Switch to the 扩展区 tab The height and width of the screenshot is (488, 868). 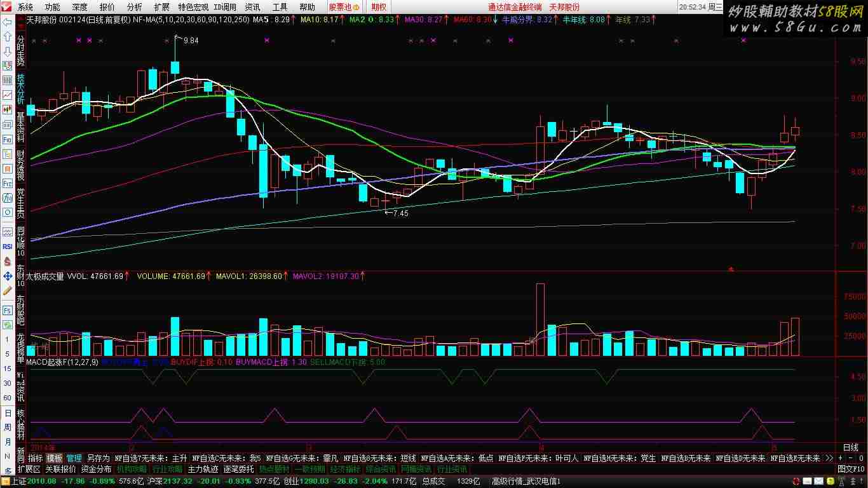click(29, 469)
